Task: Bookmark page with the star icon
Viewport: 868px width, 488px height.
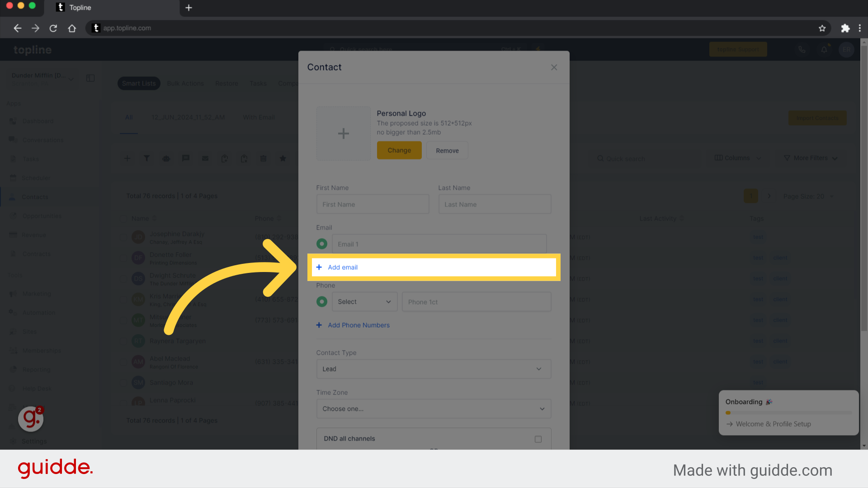Action: point(822,28)
